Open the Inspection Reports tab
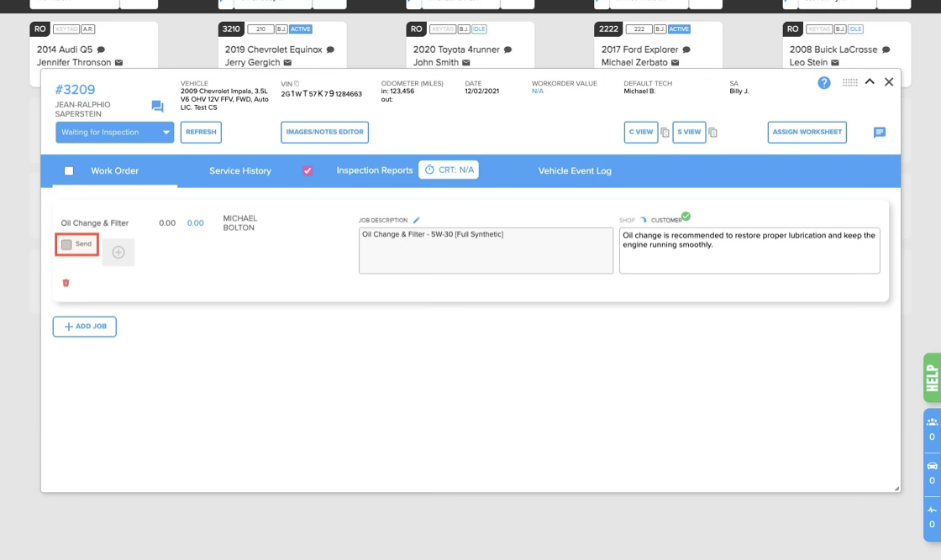This screenshot has height=560, width=941. [x=375, y=170]
